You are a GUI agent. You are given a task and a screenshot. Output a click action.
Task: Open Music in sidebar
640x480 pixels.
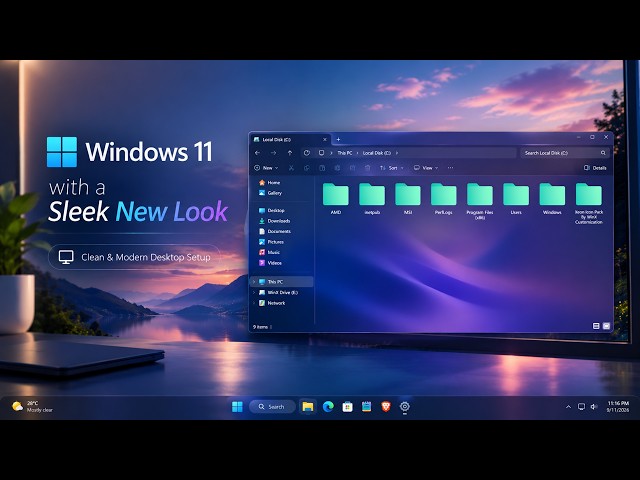pos(269,252)
